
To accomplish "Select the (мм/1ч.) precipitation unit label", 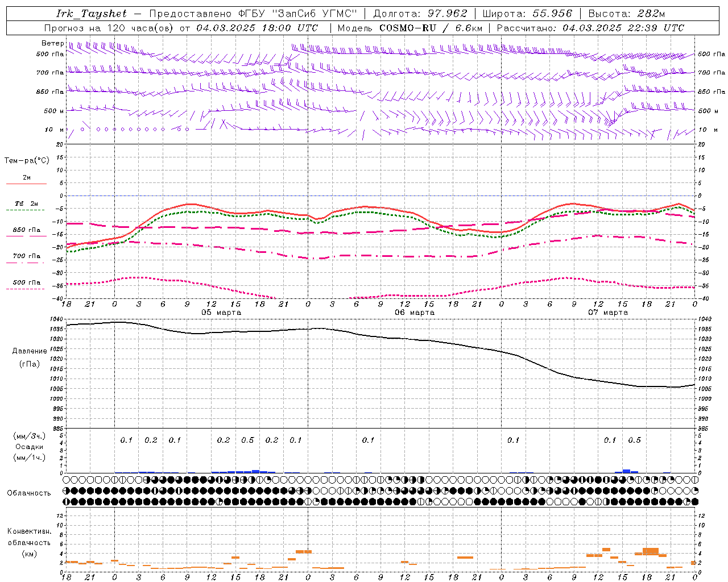I will pos(30,458).
